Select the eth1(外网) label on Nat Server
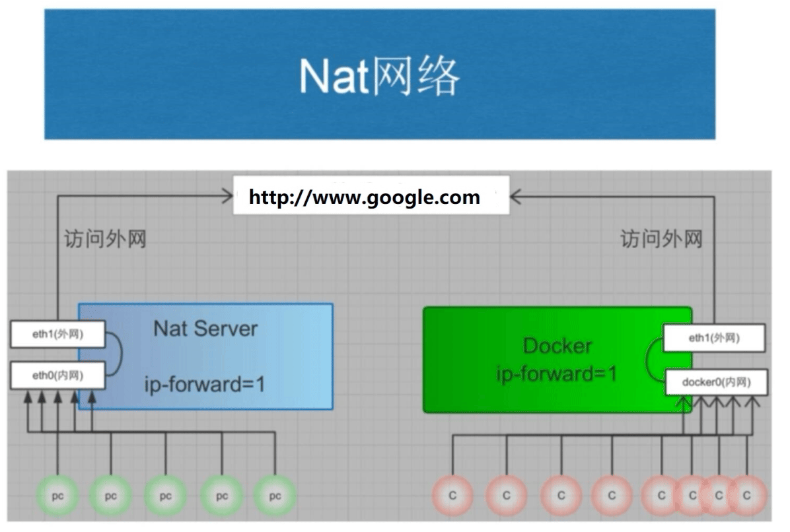The height and width of the screenshot is (532, 790). coord(57,335)
